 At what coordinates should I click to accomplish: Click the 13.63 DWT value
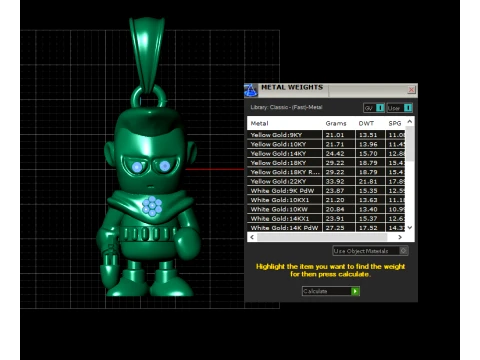(368, 200)
